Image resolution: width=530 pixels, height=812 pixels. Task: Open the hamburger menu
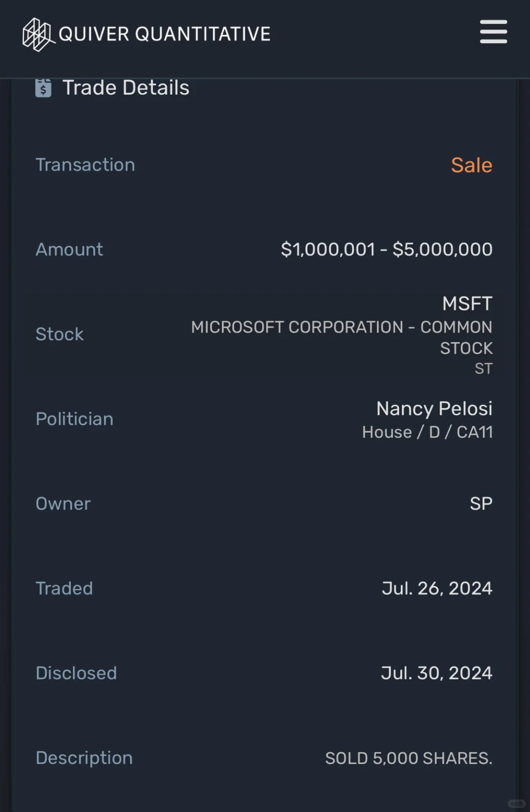(x=493, y=32)
